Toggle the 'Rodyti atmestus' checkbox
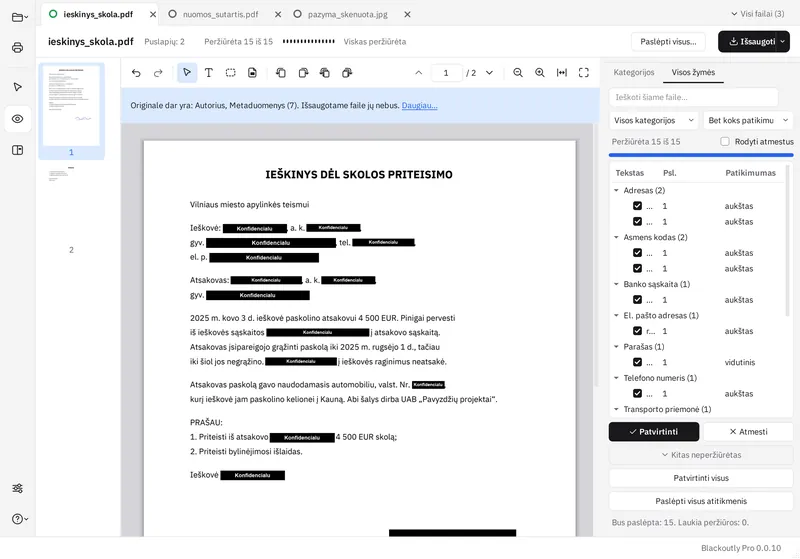800x559 pixels. tap(724, 141)
